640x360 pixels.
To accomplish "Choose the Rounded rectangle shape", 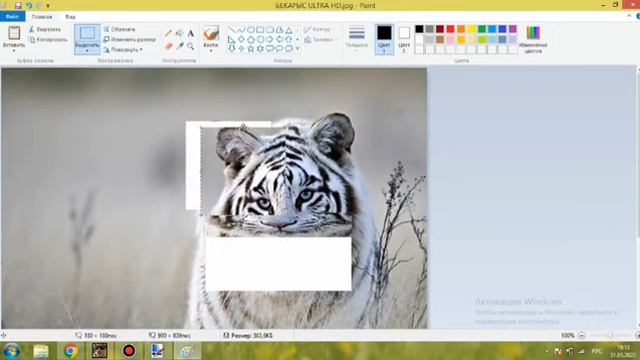I will pos(270,30).
